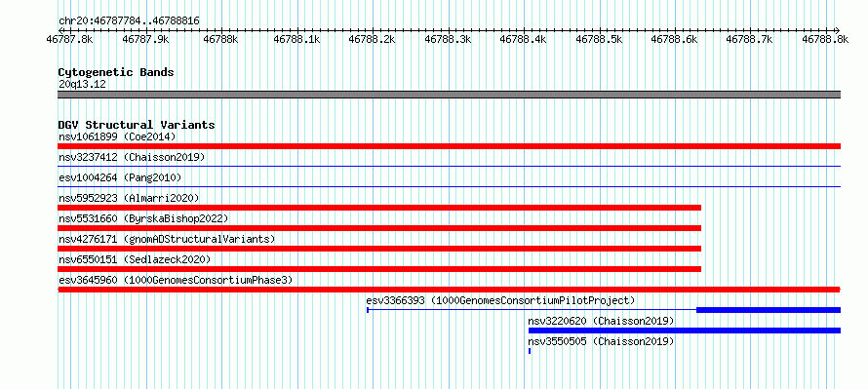Click the nsv5531660 (ByrskaBishop2022) red bar
Screen dimensions: 868x389
point(379,228)
